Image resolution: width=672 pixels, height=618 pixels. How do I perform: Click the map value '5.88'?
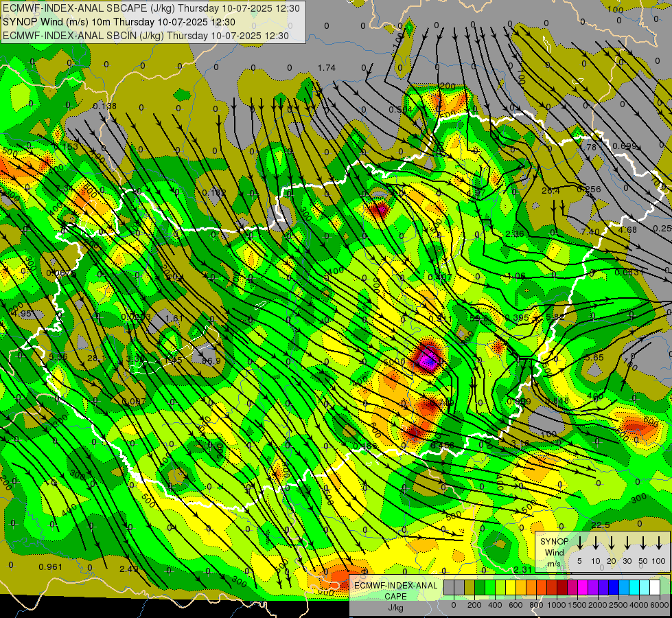[x=555, y=317]
